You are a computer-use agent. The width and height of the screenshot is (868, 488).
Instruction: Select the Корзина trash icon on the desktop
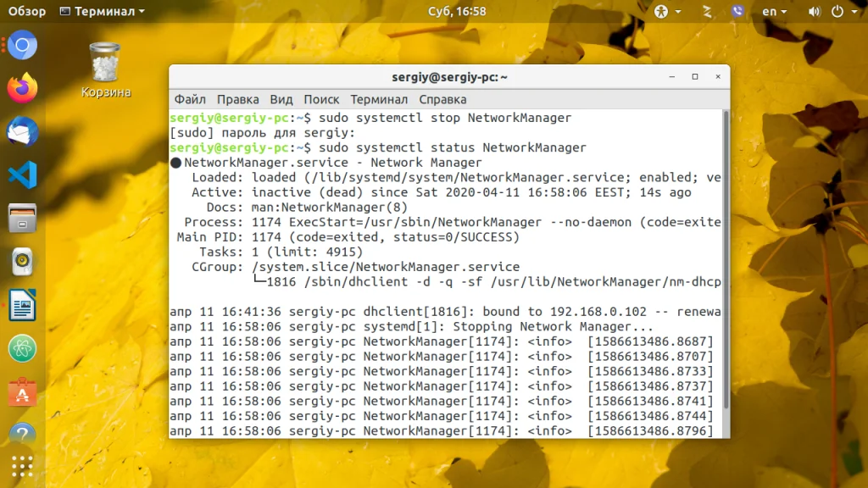105,71
